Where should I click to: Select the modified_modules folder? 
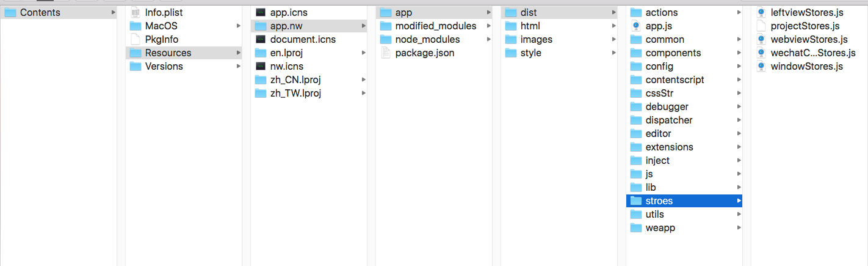coord(435,26)
